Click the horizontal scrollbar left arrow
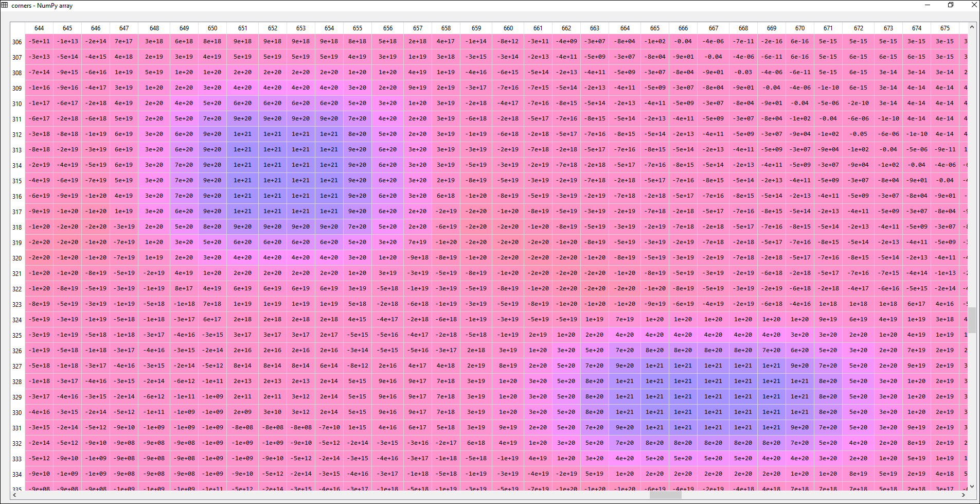Screen dimensions: 980x504 tap(14, 495)
